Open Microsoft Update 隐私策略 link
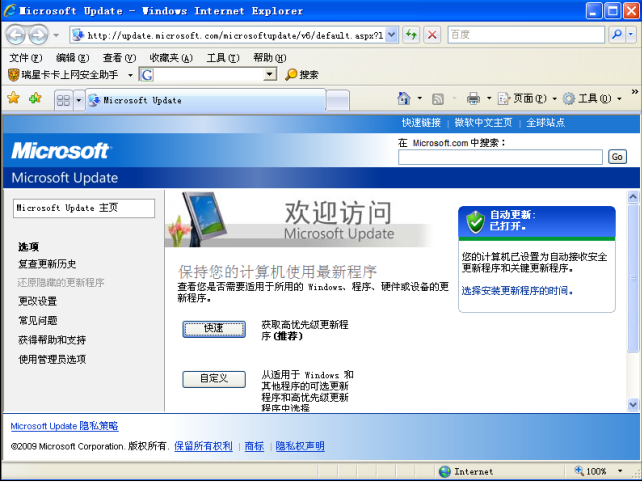The height and width of the screenshot is (482, 642). tap(64, 426)
